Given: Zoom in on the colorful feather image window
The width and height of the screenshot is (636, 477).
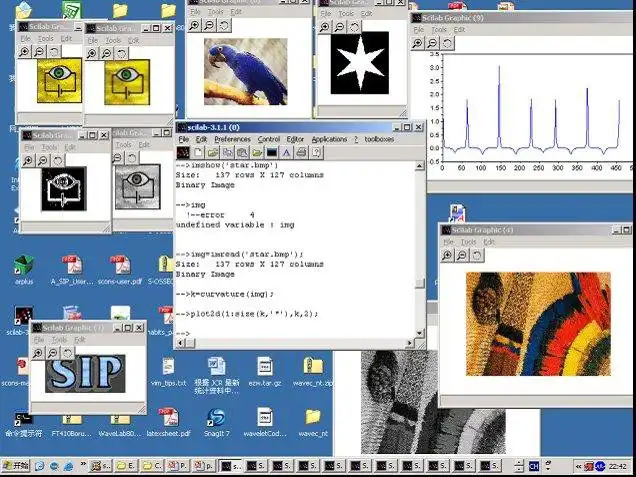Looking at the screenshot, I should [447, 255].
